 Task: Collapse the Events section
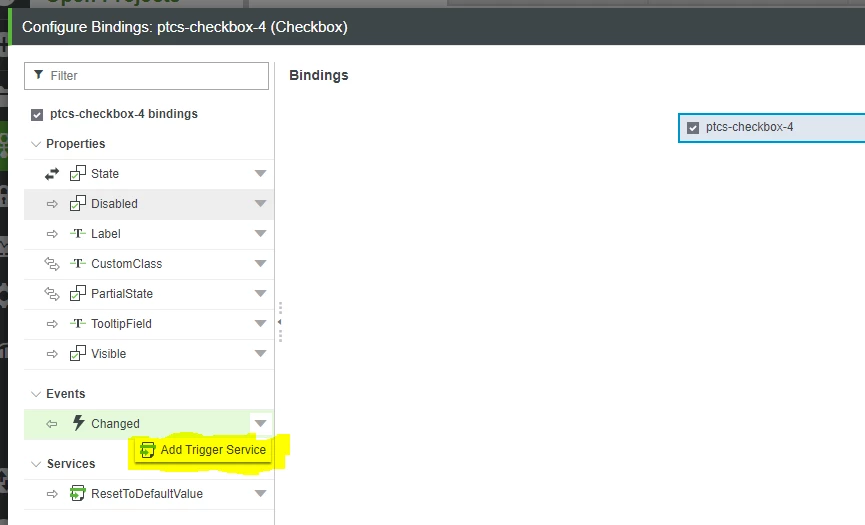[36, 394]
